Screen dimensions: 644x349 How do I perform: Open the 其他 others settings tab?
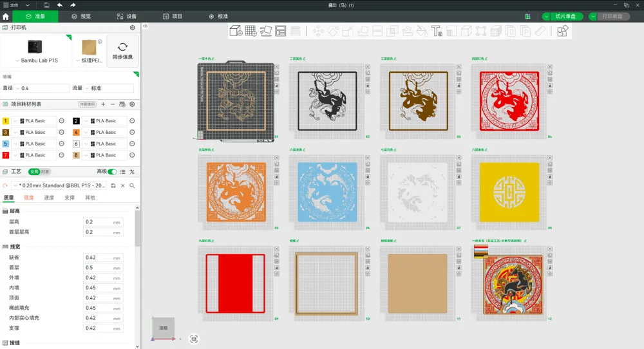tap(90, 198)
